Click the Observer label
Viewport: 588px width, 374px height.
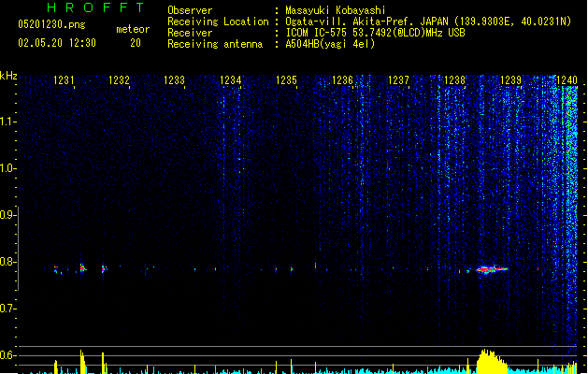(190, 10)
